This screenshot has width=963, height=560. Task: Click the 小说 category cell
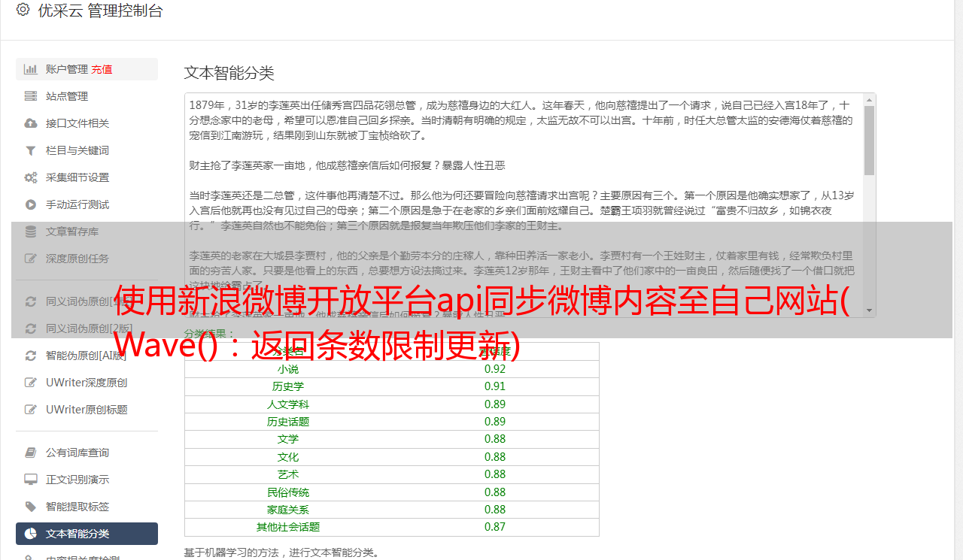288,369
